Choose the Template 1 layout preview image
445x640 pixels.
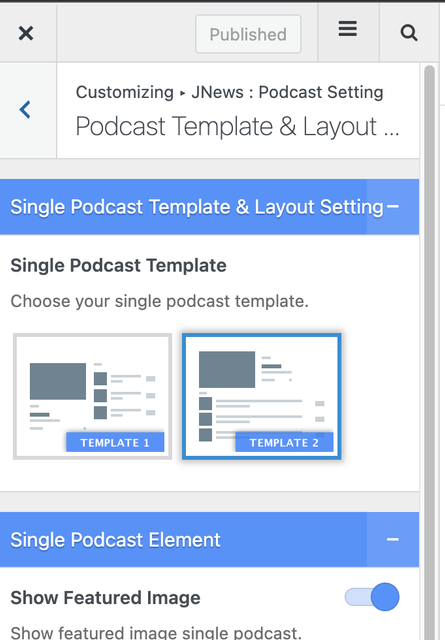point(92,396)
